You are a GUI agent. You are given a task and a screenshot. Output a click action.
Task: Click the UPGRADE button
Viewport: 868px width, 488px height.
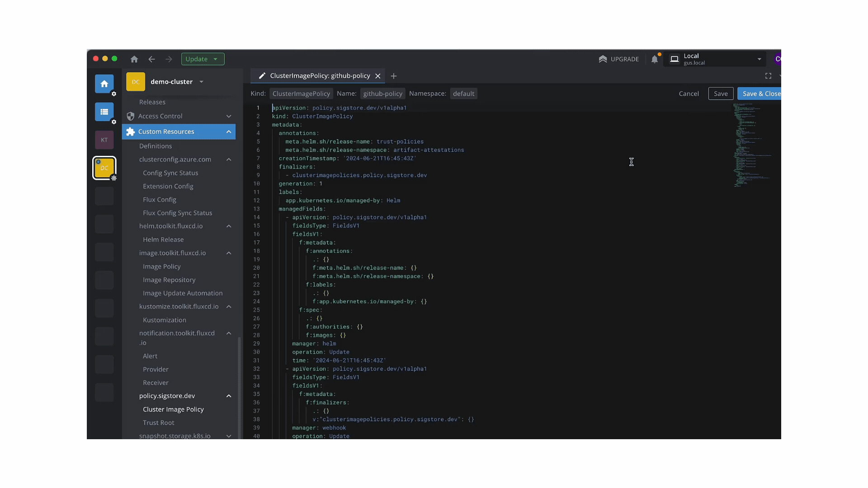point(618,59)
